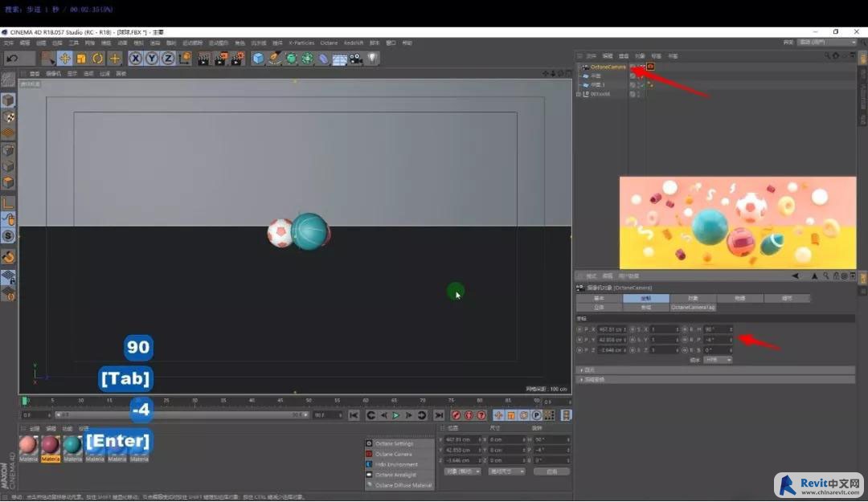This screenshot has height=502, width=868.
Task: Open the Octane menu
Action: coord(329,43)
